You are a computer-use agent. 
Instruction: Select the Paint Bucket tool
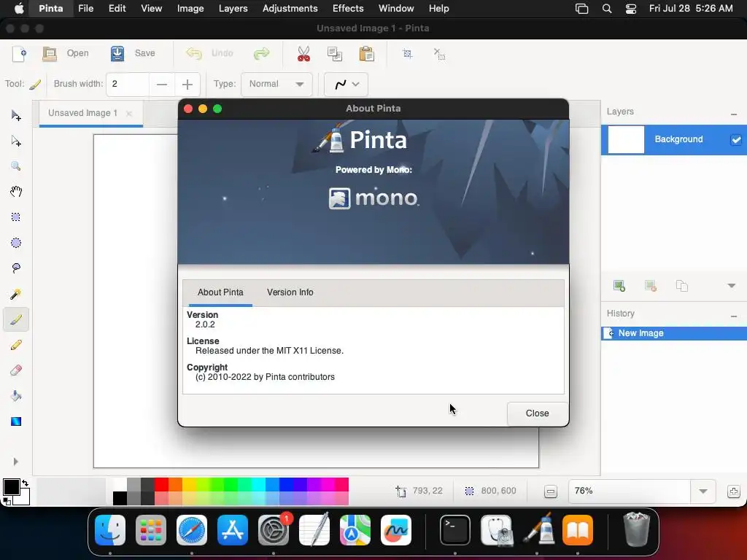coord(16,396)
